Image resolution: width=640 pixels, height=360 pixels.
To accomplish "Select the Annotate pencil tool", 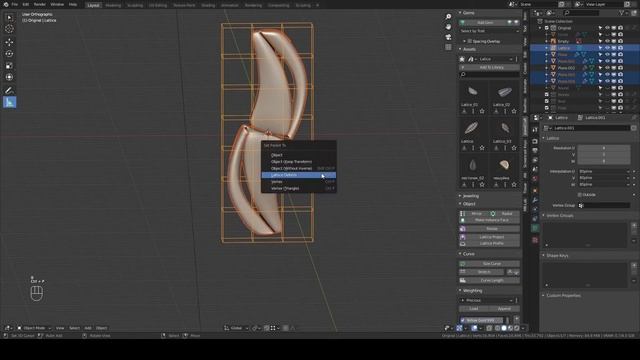I will [x=9, y=90].
